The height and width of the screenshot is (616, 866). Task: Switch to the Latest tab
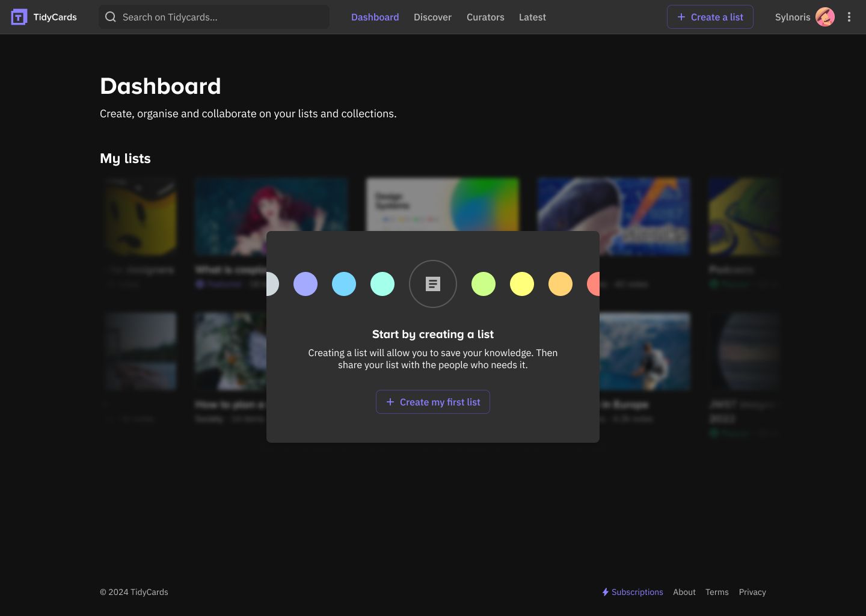click(x=532, y=17)
